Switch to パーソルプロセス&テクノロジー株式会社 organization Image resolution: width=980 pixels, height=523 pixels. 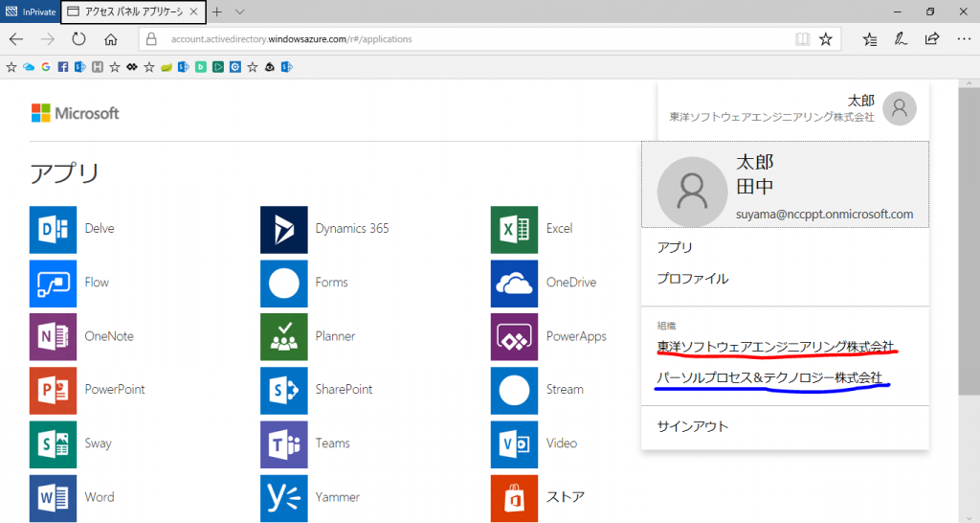click(x=769, y=377)
